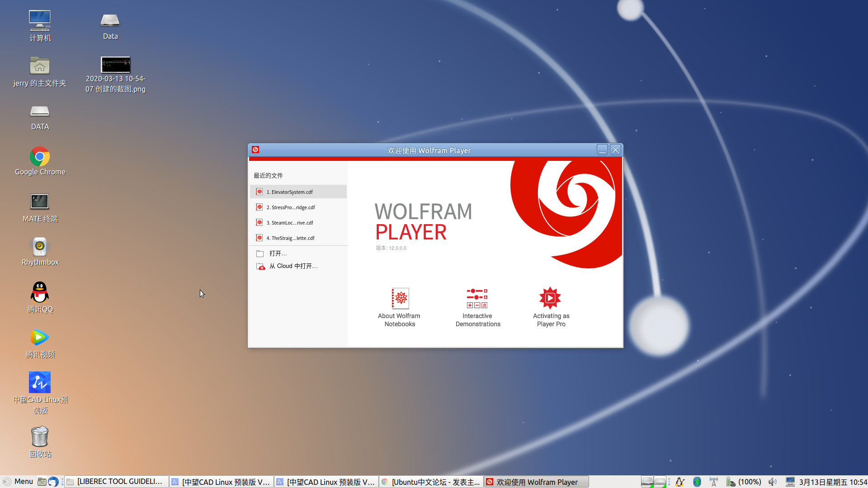Select the 回收站 trash desktop icon
This screenshot has width=868, height=488.
[40, 442]
